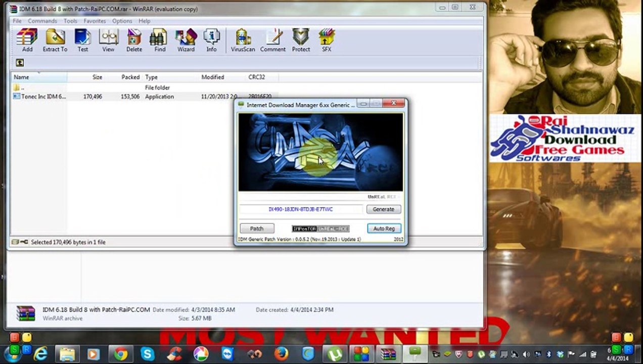The height and width of the screenshot is (364, 643).
Task: Open Internet Explorer from the taskbar
Action: point(39,354)
